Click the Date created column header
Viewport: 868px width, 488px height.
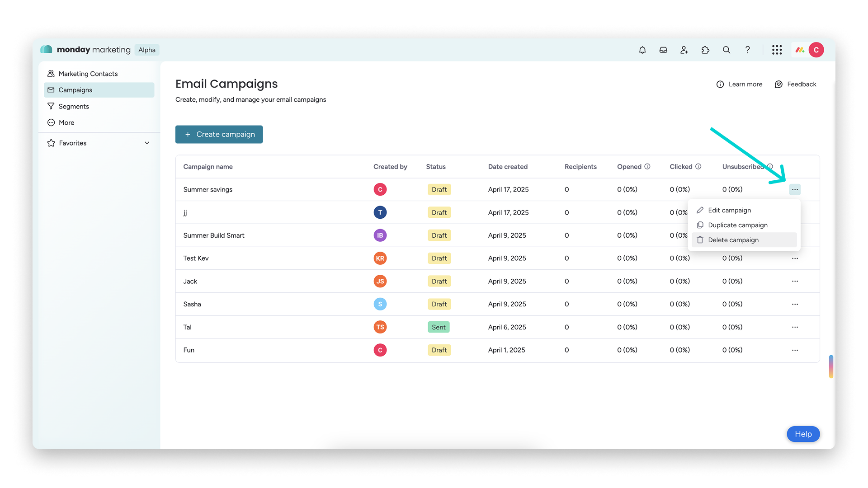click(x=508, y=167)
